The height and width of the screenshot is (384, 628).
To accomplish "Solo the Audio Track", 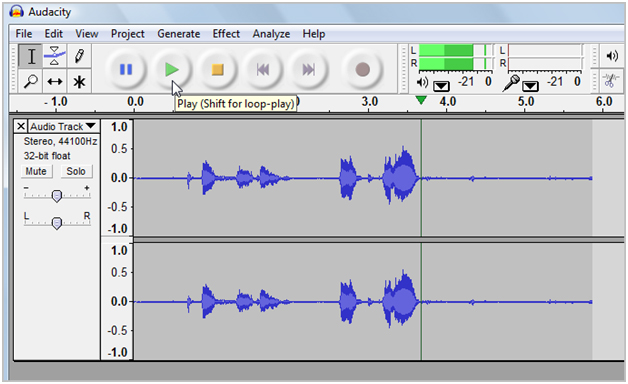I will [76, 171].
